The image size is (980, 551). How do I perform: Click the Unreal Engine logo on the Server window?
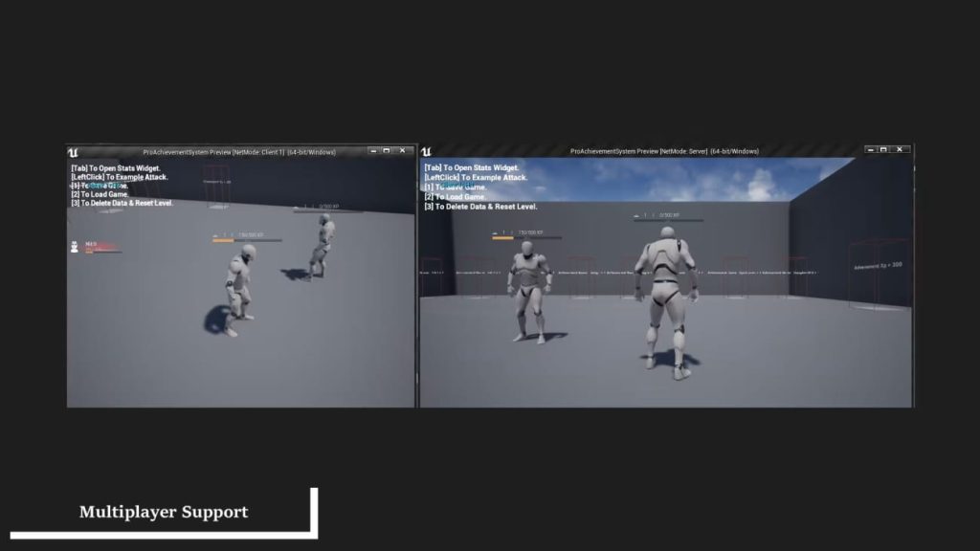[428, 150]
